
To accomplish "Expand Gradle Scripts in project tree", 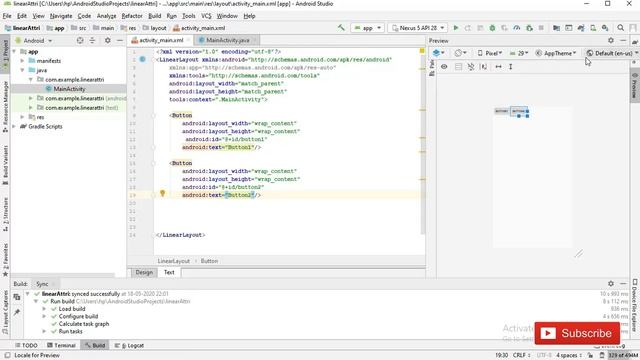I will [14, 127].
